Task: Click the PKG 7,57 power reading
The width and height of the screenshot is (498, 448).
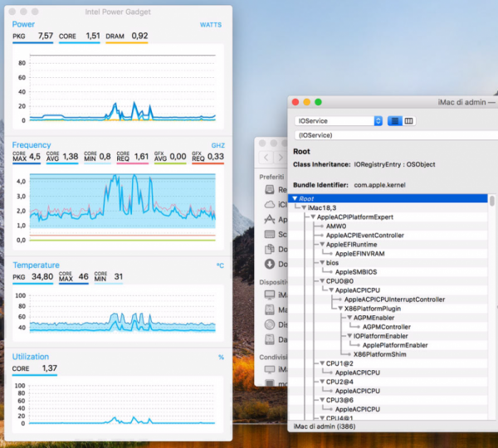Action: [32, 36]
